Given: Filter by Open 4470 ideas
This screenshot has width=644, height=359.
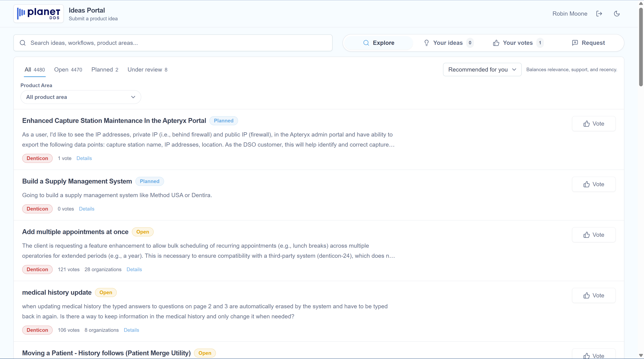Looking at the screenshot, I should [x=68, y=70].
